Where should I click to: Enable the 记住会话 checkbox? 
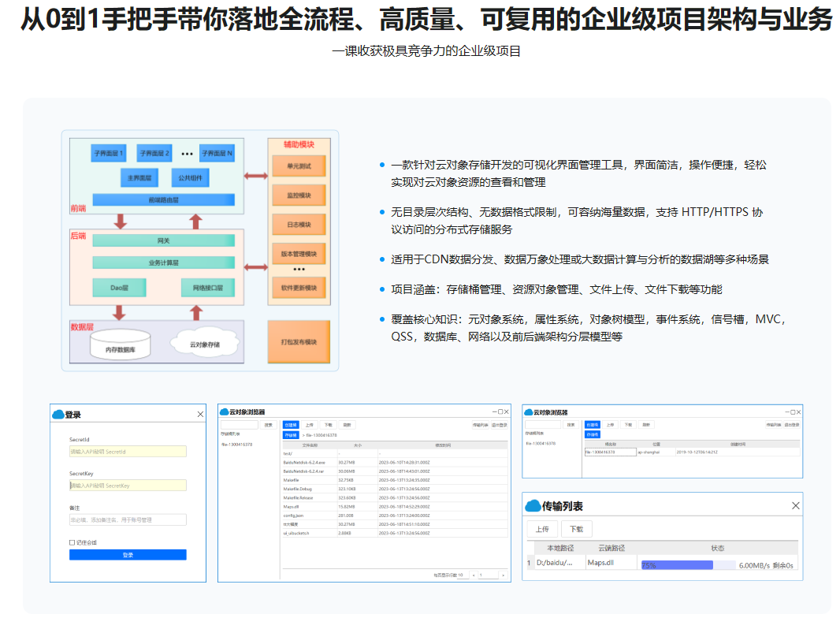(72, 542)
